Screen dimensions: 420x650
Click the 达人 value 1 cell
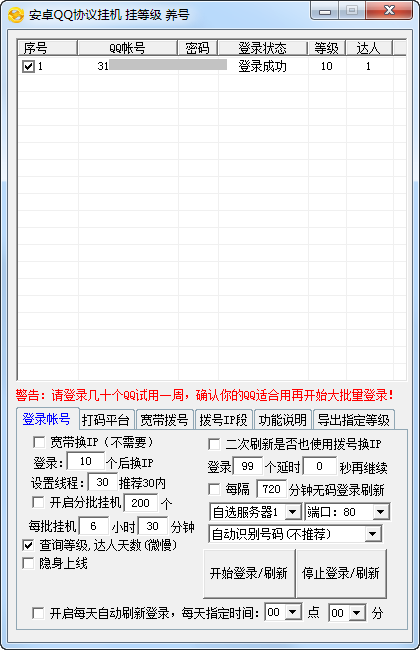(369, 66)
